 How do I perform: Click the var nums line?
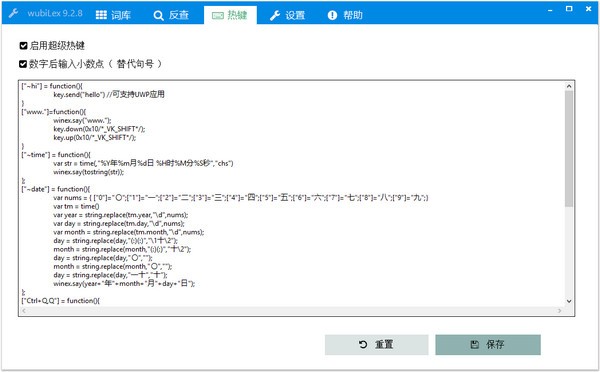tap(241, 198)
